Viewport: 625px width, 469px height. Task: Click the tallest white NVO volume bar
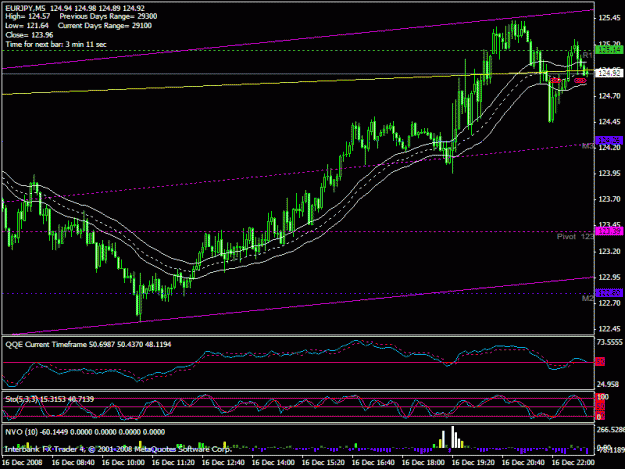click(452, 437)
